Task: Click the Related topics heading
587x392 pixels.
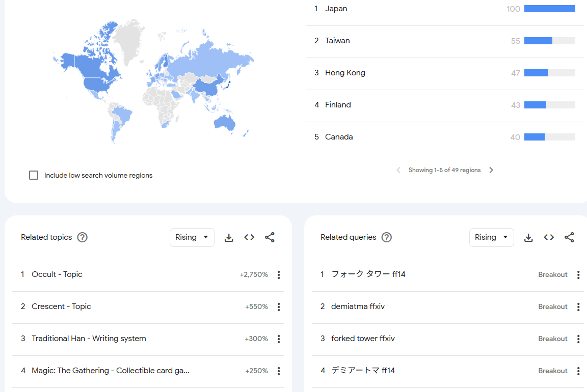Action: 46,237
